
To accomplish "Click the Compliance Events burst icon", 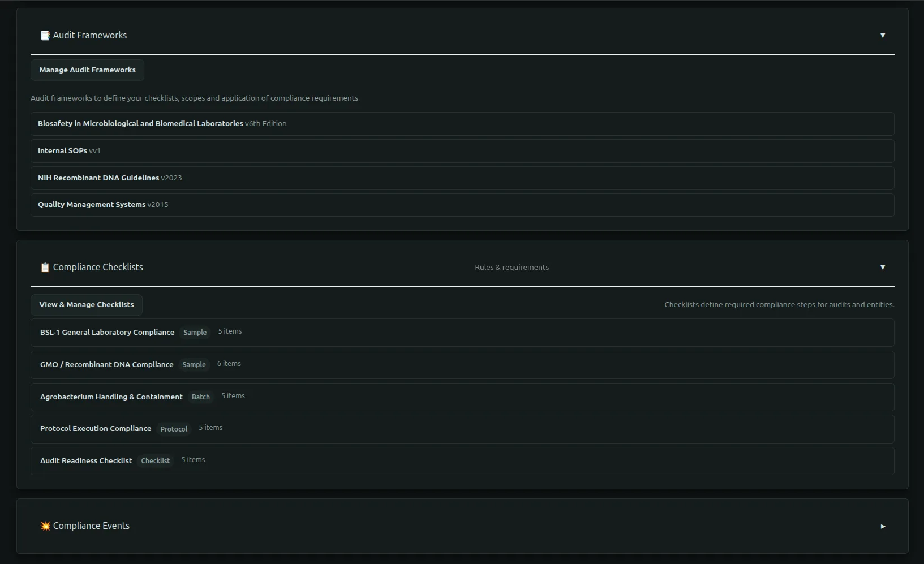I will (45, 526).
